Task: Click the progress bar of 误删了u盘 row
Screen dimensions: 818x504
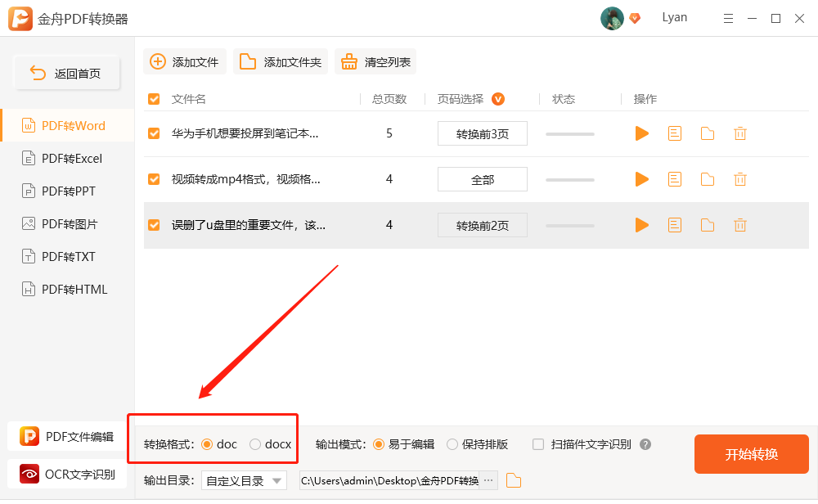Action: [569, 226]
